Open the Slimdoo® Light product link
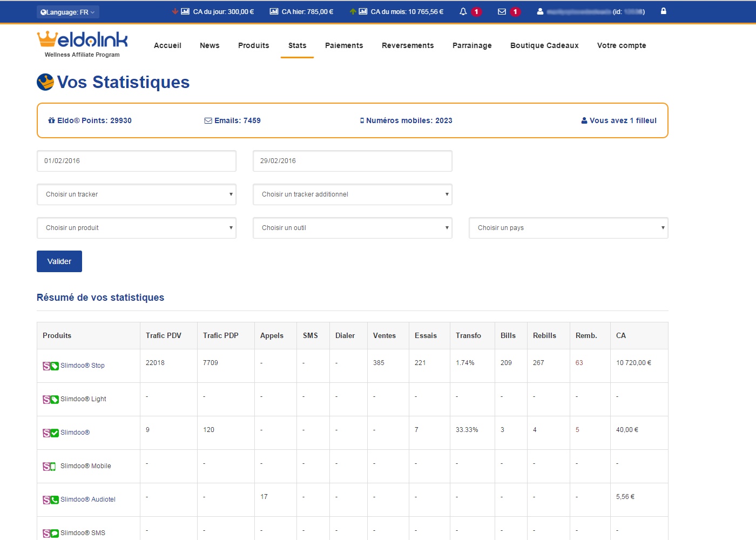 pyautogui.click(x=83, y=399)
